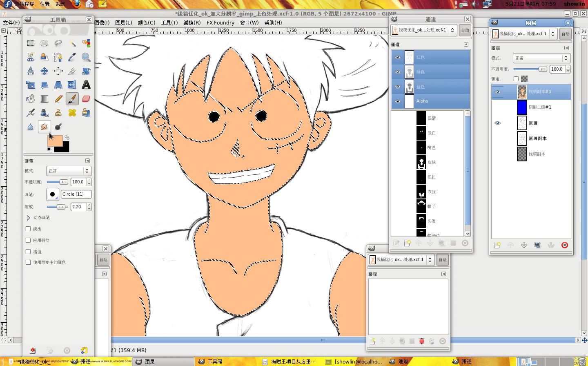Select the Move tool
This screenshot has height=366, width=588.
pos(45,71)
